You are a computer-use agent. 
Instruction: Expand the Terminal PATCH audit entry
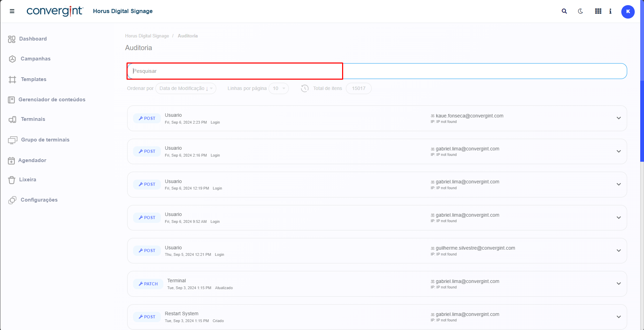tap(619, 284)
